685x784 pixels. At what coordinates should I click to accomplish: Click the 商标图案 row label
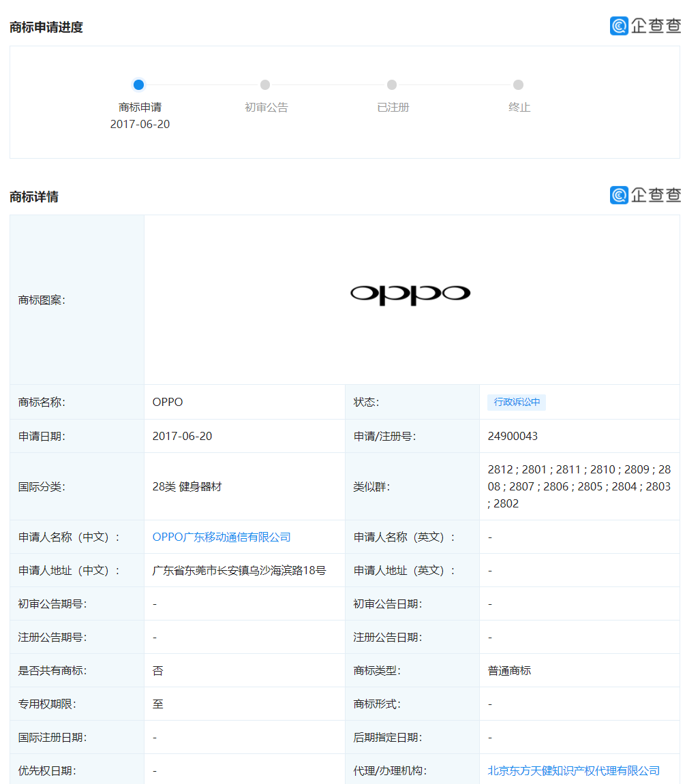42,300
